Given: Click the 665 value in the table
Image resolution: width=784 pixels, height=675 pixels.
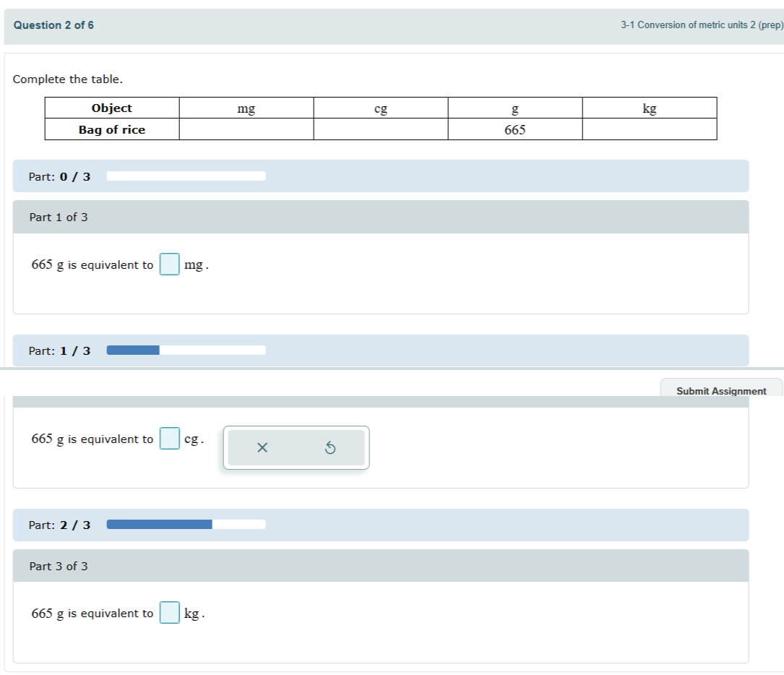Looking at the screenshot, I should click(x=515, y=130).
